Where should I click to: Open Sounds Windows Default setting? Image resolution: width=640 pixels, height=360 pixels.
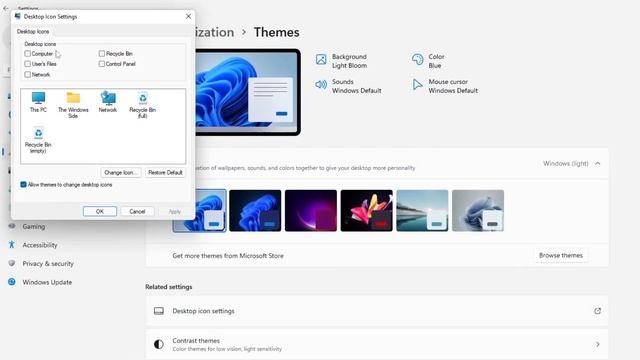click(349, 86)
